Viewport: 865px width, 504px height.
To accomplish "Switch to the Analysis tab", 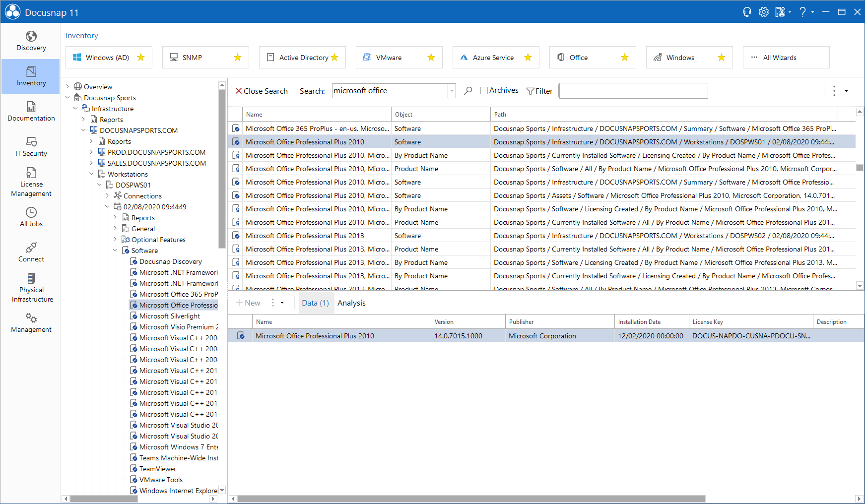I will tap(351, 303).
